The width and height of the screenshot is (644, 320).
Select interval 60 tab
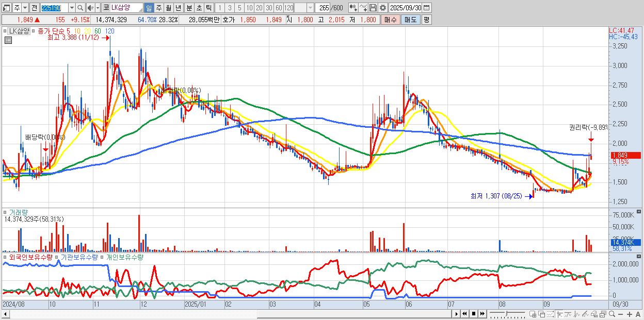click(x=279, y=8)
